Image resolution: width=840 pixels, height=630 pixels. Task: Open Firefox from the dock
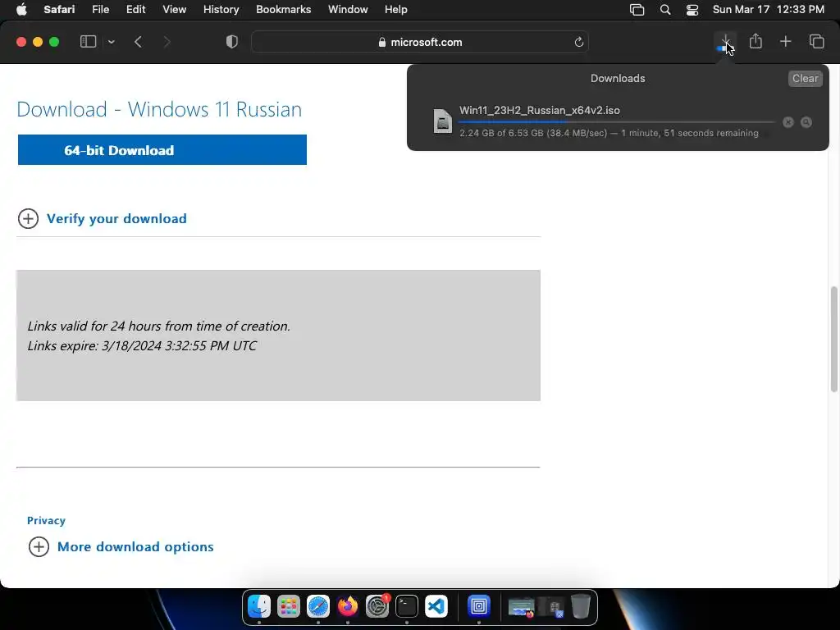tap(348, 606)
